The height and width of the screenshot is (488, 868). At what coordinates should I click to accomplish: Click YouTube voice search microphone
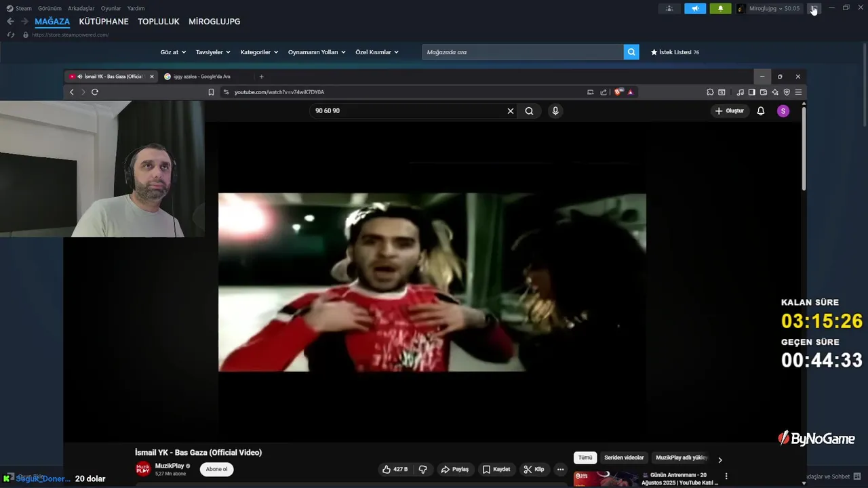[555, 111]
